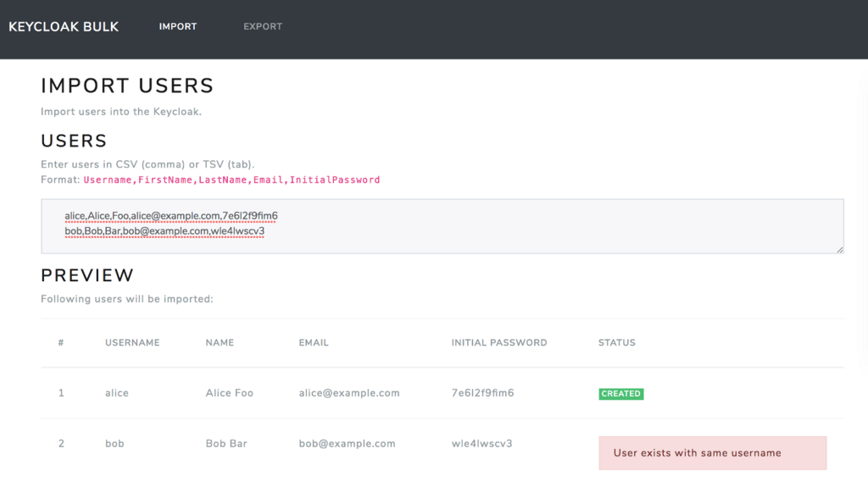
Task: Click the Bob Bar name cell
Action: (x=226, y=443)
